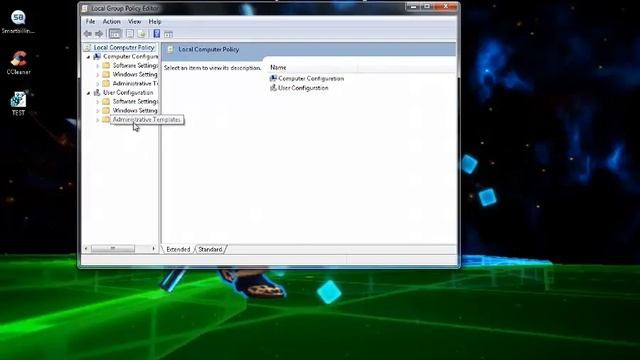Screen dimensions: 640x360
Task: Select Computer Configuration in the tree
Action: (130, 56)
